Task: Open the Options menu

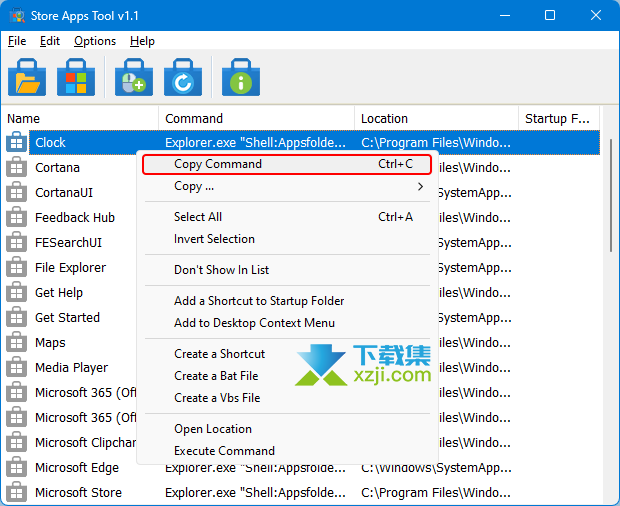Action: 95,41
